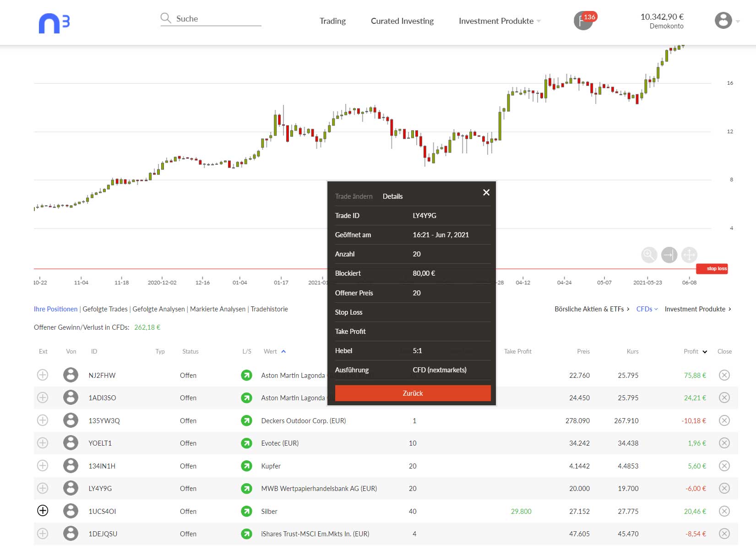Expand the Investment Produkte top menu
Viewport: 756px width, 556px height.
[x=500, y=21]
